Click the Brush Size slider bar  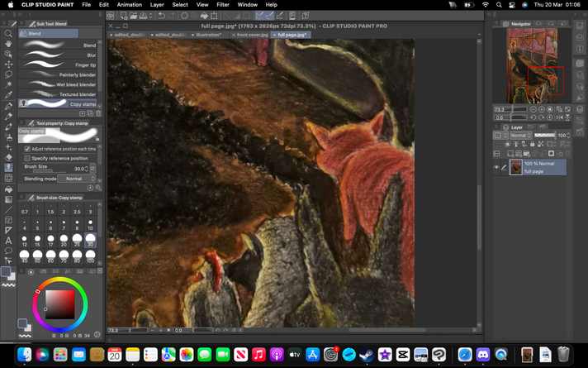pos(48,171)
